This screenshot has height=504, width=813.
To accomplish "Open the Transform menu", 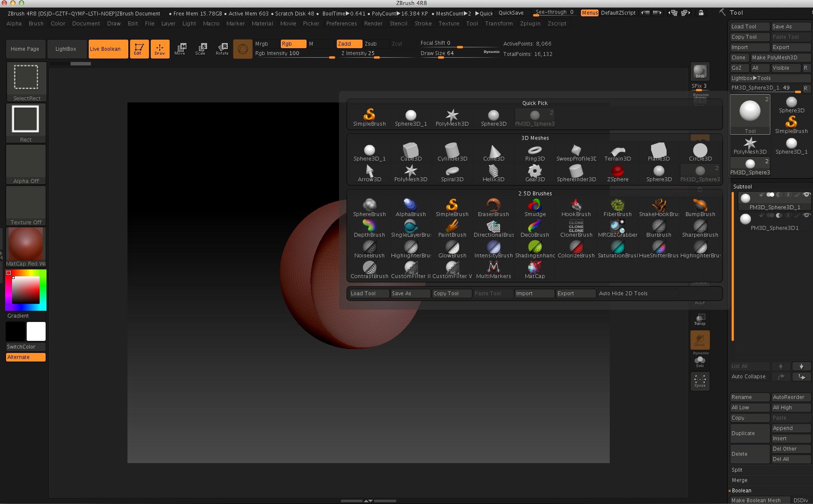I will pos(499,23).
